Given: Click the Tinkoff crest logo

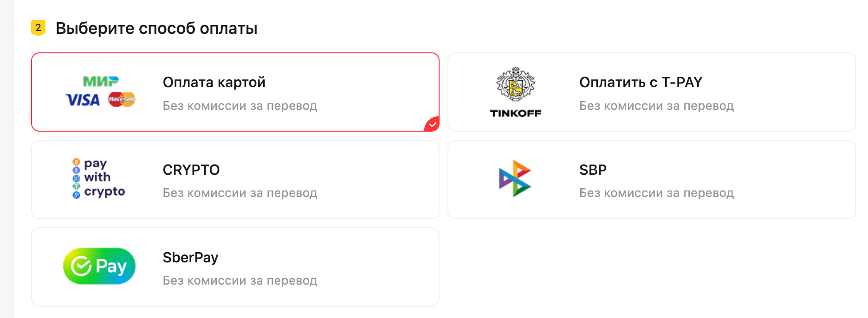Looking at the screenshot, I should 515,84.
